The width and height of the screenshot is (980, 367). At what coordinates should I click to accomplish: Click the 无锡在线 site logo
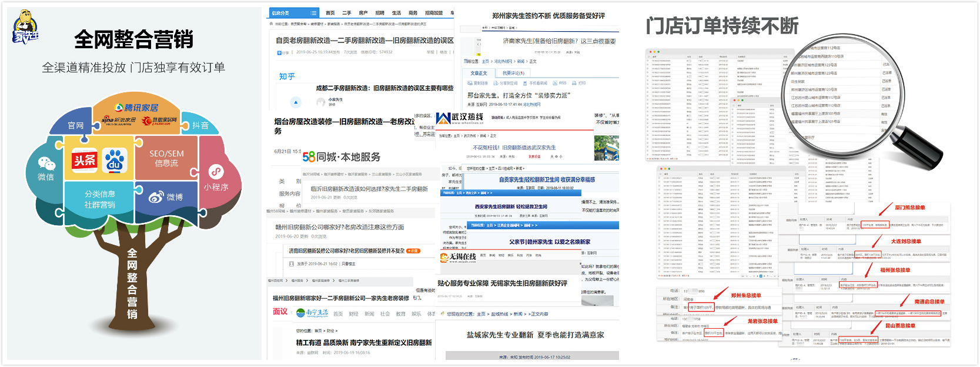coord(459,258)
